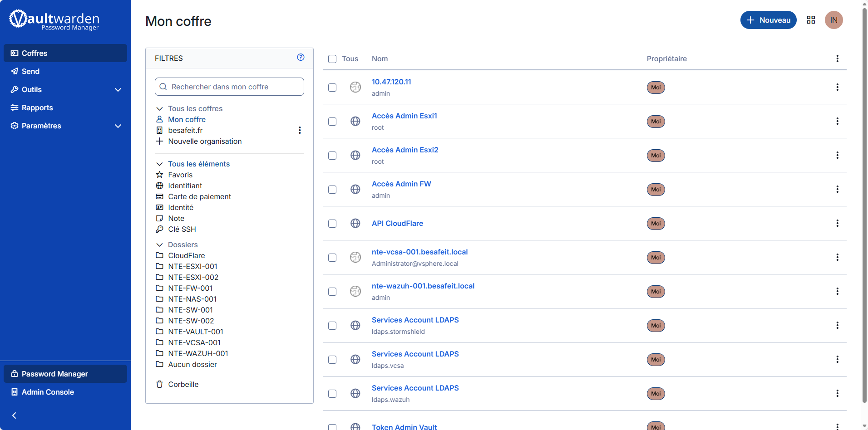Focus the Rechercher dans mon coffre field
868x430 pixels.
[x=229, y=87]
